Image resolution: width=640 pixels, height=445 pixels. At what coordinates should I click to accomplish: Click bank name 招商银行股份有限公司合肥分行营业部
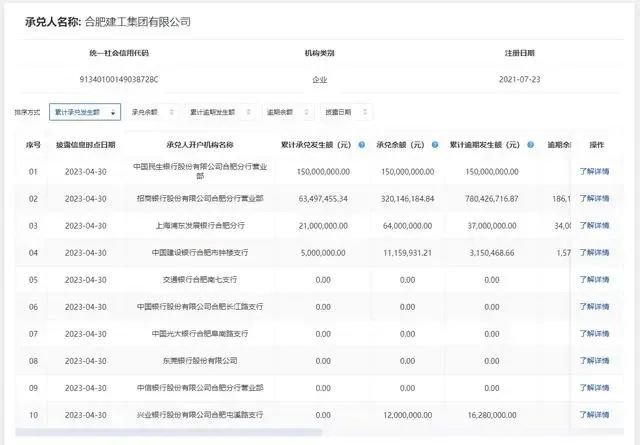200,198
